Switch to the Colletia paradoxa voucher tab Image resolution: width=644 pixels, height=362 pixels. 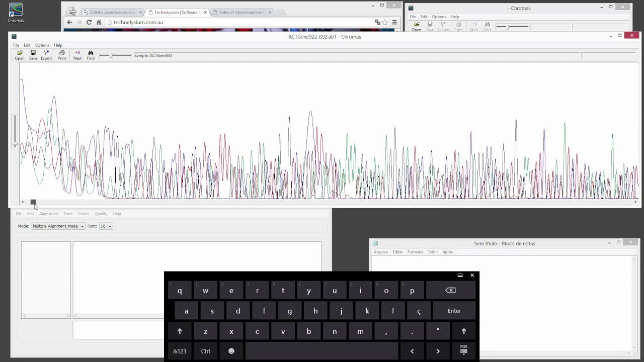112,12
